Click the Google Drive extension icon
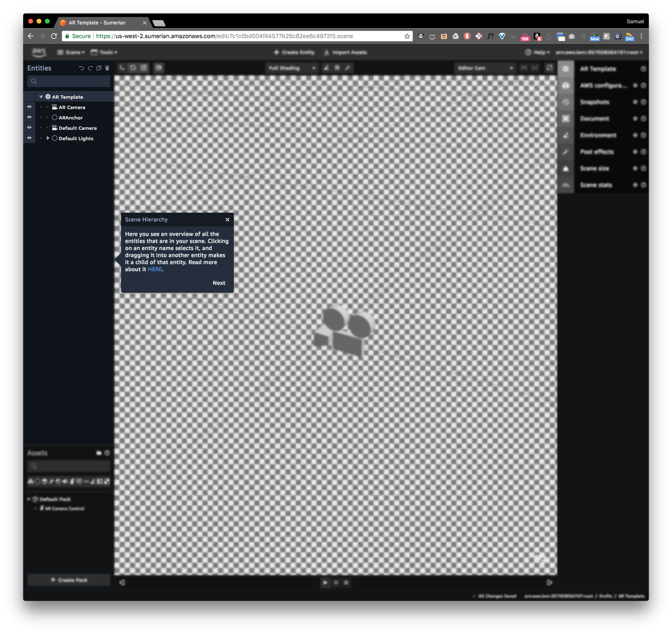This screenshot has height=634, width=672. [x=456, y=36]
